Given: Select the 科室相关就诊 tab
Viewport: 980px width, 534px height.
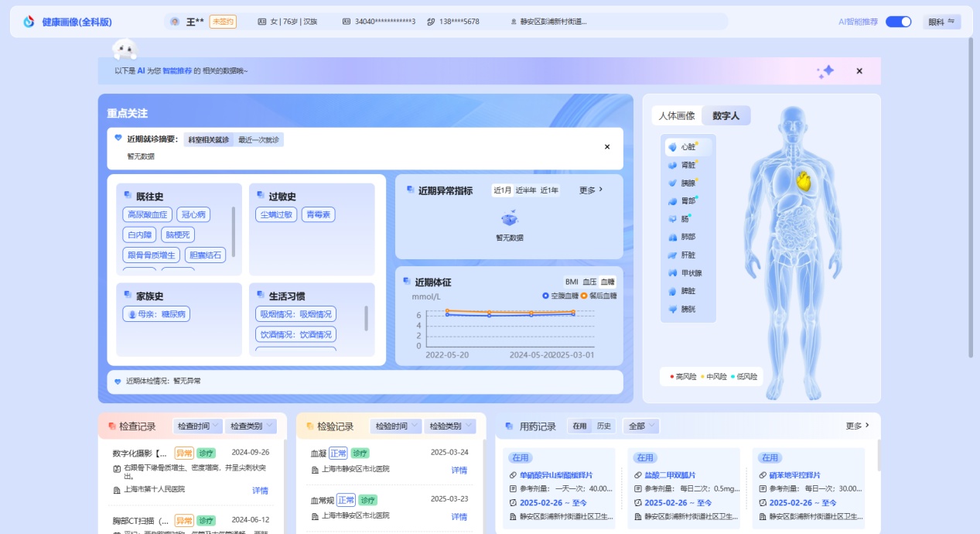Looking at the screenshot, I should [x=209, y=140].
